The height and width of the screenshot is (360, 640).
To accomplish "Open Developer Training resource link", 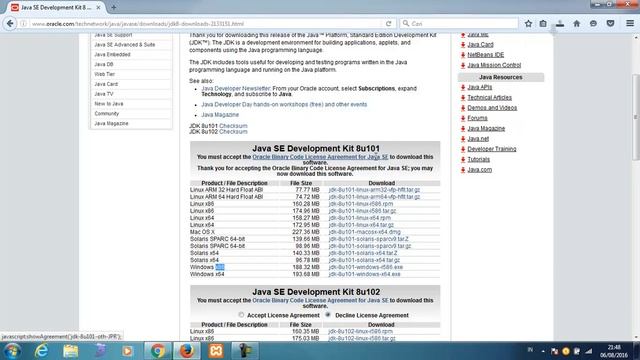I will [x=491, y=149].
